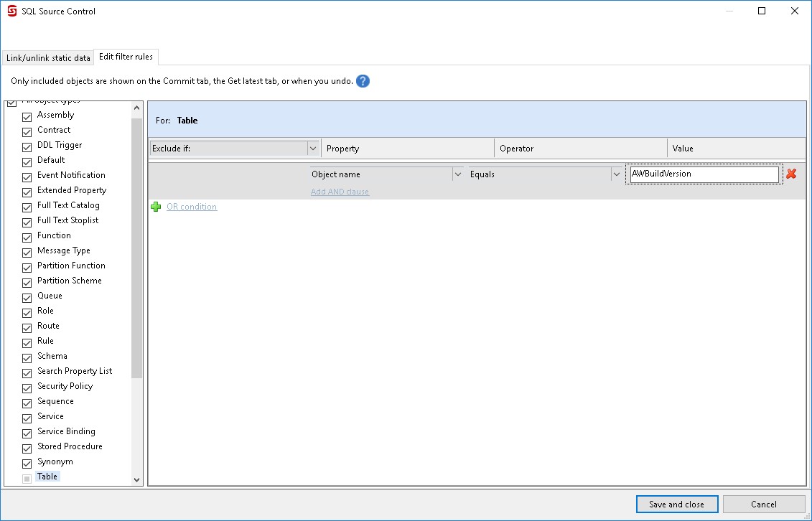Toggle the Route checkbox
The width and height of the screenshot is (812, 521).
[27, 327]
